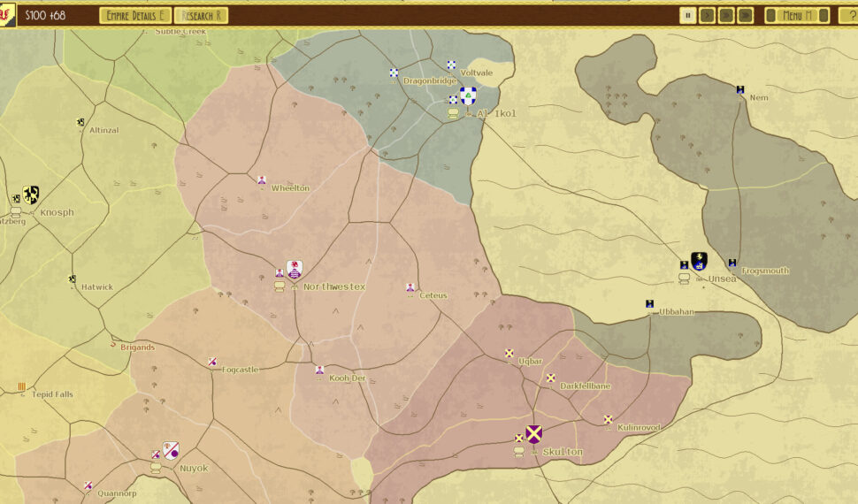Set game speed to normal (single arrow)
858x504 pixels.
pyautogui.click(x=707, y=15)
